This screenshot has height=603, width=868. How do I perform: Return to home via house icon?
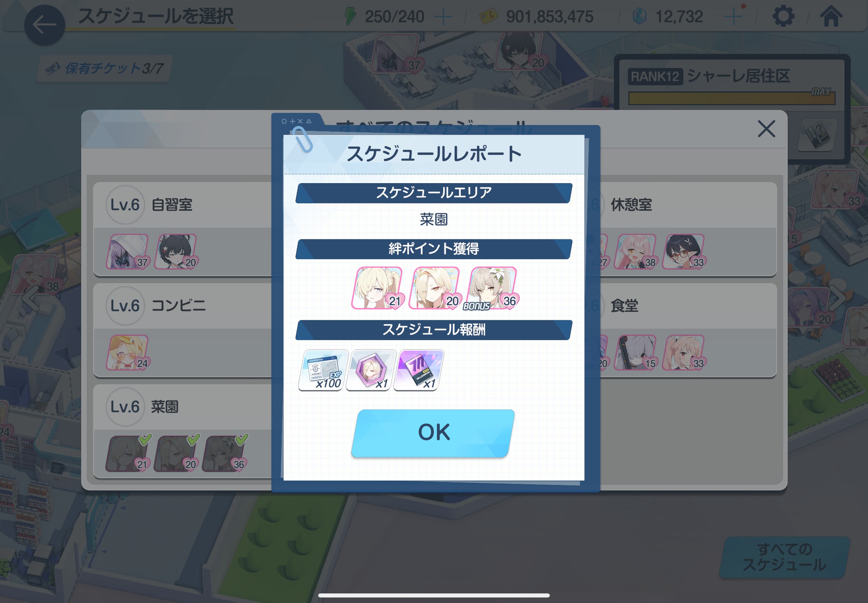(831, 17)
